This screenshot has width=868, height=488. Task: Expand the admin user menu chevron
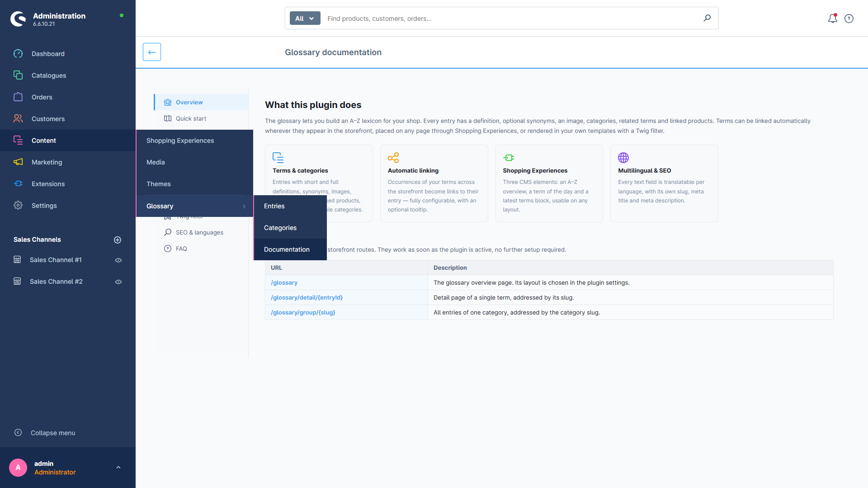[118, 468]
